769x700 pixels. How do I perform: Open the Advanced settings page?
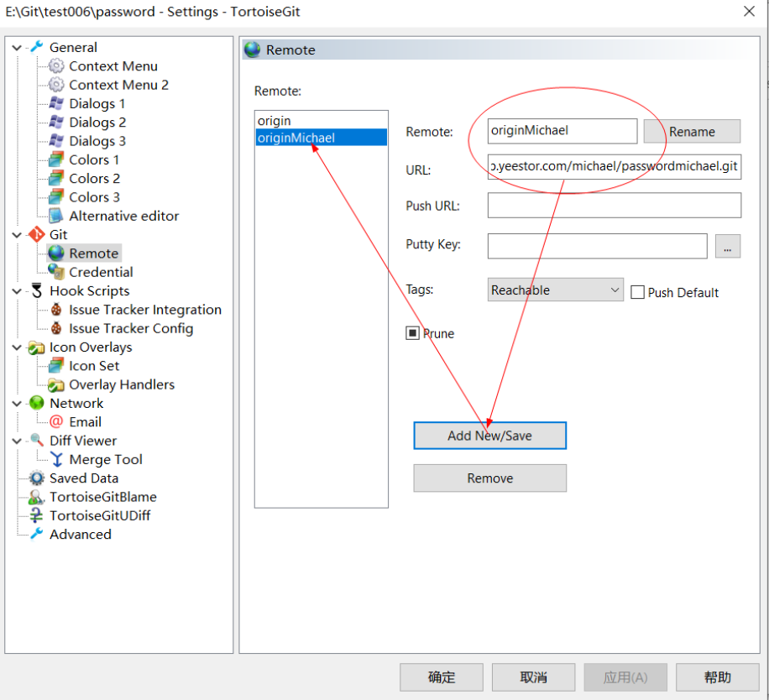click(81, 535)
